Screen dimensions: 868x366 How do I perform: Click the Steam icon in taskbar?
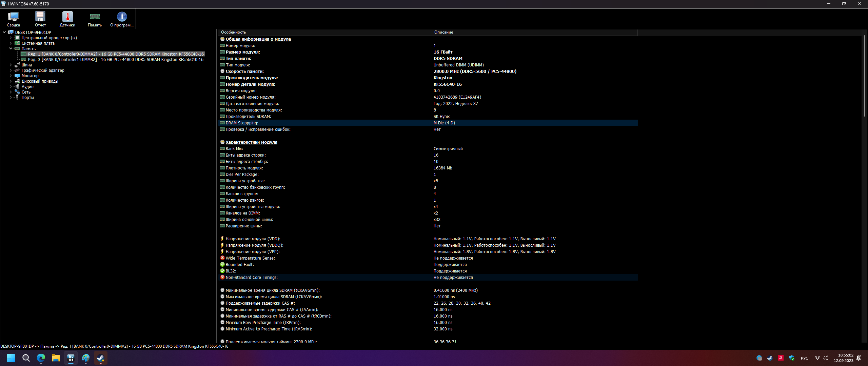pyautogui.click(x=101, y=358)
